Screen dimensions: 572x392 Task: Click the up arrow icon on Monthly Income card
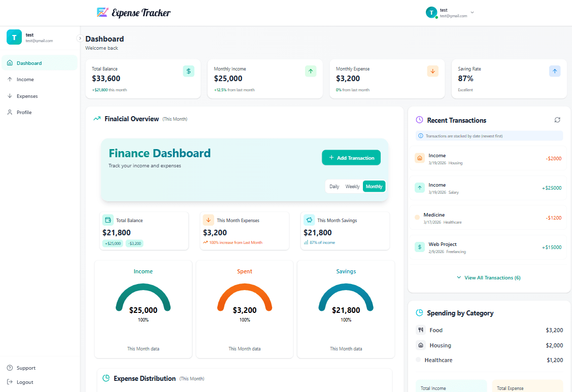311,71
